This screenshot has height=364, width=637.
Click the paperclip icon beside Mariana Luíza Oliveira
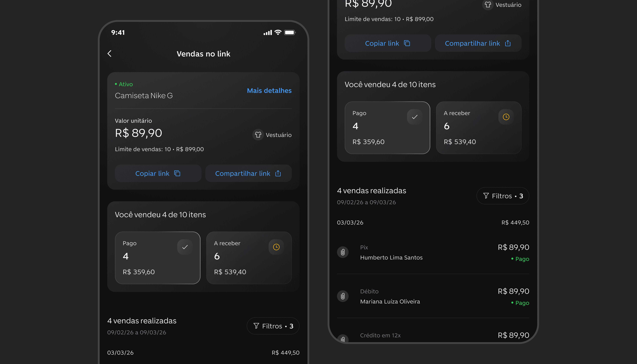tap(343, 296)
